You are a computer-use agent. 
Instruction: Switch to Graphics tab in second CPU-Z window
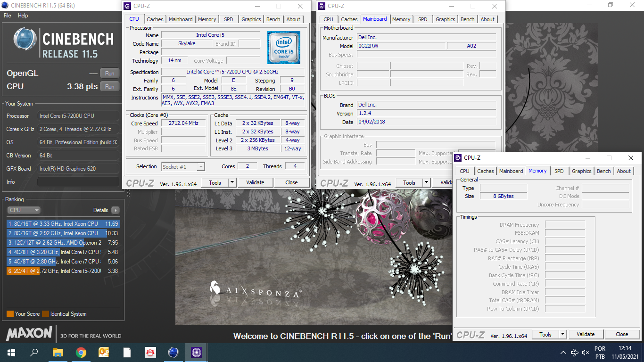tap(446, 19)
